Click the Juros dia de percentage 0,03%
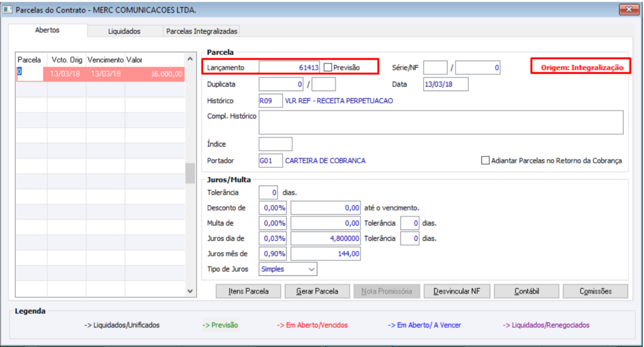Image resolution: width=644 pixels, height=347 pixels. [x=273, y=239]
